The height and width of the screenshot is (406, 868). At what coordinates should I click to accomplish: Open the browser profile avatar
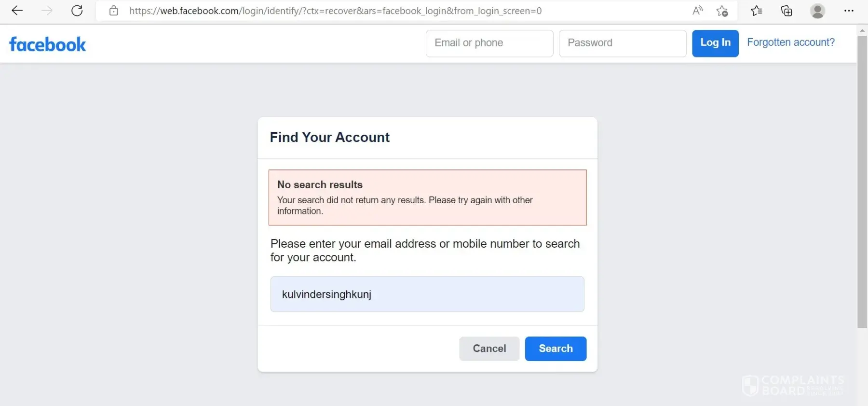pyautogui.click(x=817, y=11)
